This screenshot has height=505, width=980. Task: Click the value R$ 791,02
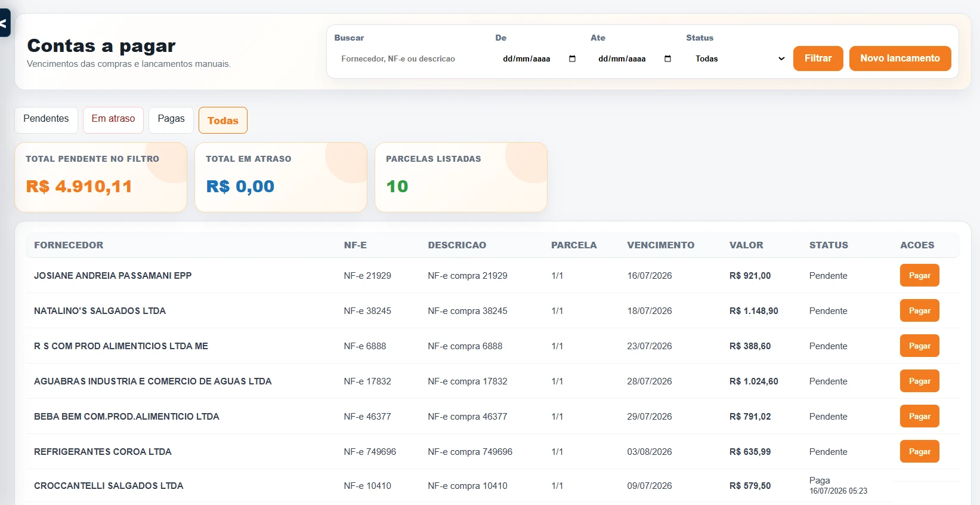point(750,417)
